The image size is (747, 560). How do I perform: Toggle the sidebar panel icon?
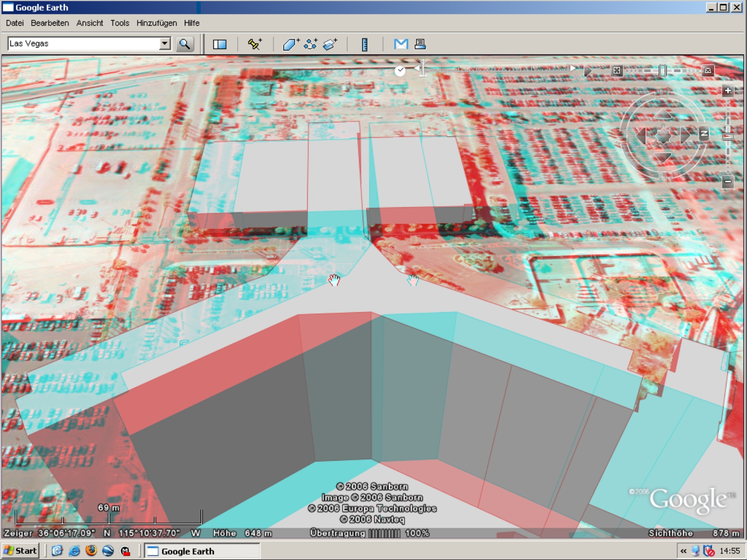(219, 44)
